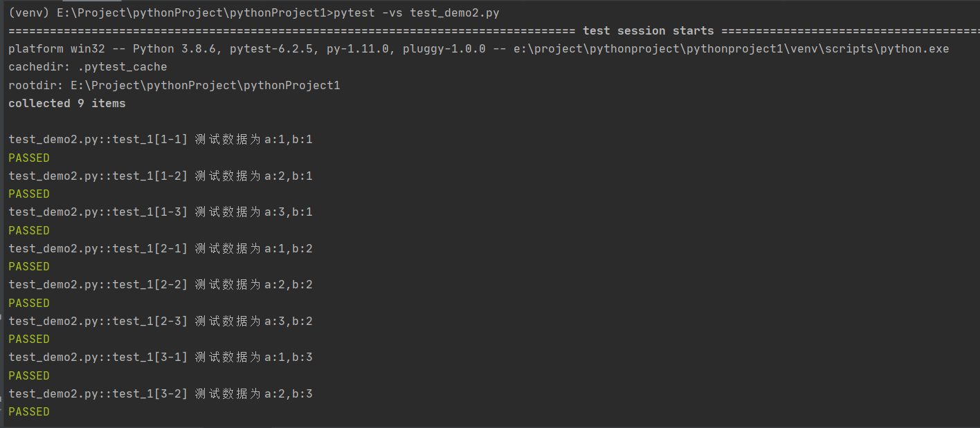Screen dimensions: 980x428
Task: Select the test_1[2-3] test result line
Action: [161, 321]
